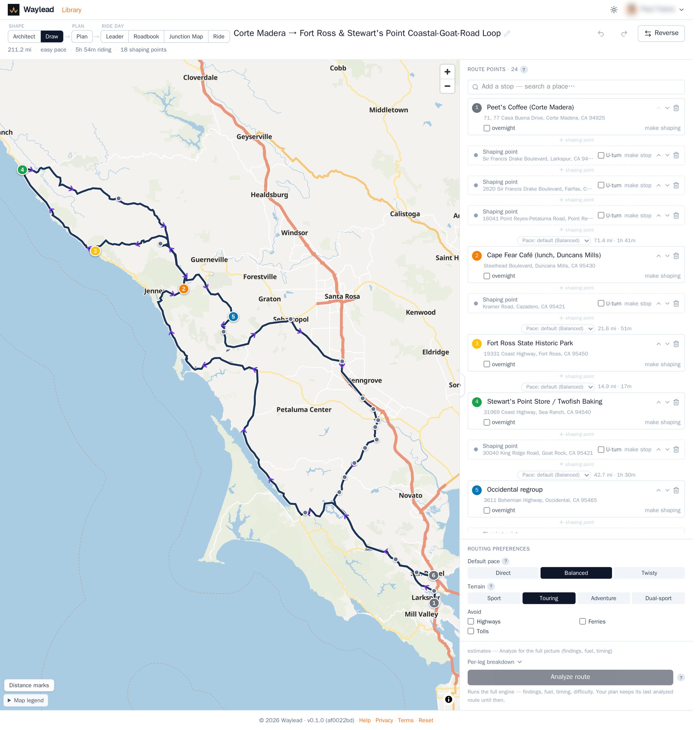Screen dimensions: 700x730
Task: Move Stewart's Point Store stop up
Action: [x=658, y=402]
